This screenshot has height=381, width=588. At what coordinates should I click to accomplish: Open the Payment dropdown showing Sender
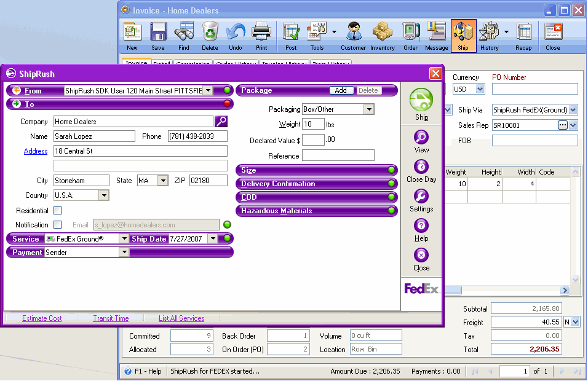coord(124,253)
